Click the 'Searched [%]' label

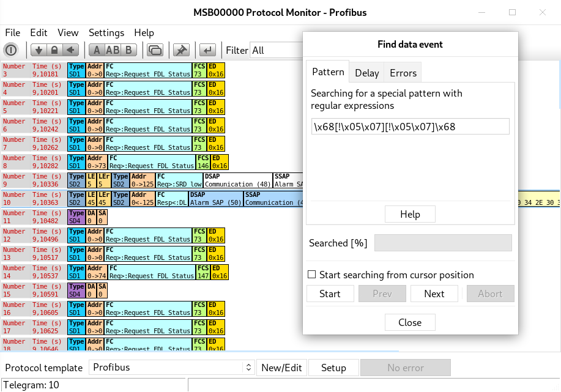coord(338,243)
